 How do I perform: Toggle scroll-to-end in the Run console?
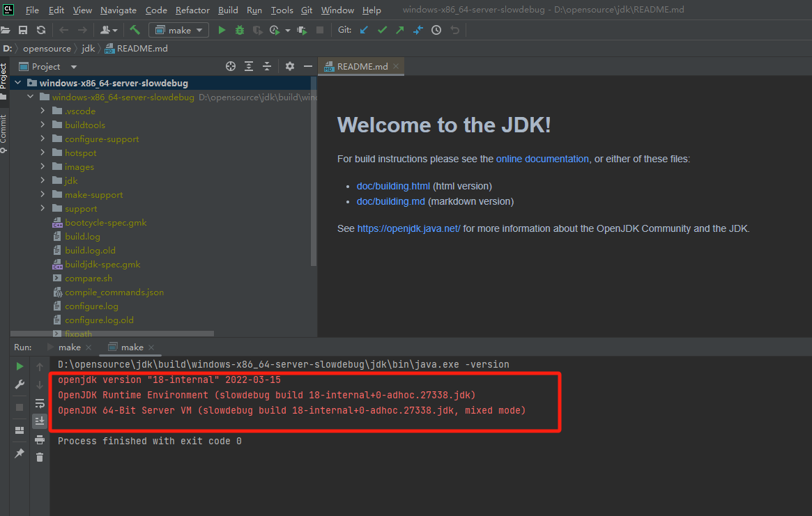point(39,421)
